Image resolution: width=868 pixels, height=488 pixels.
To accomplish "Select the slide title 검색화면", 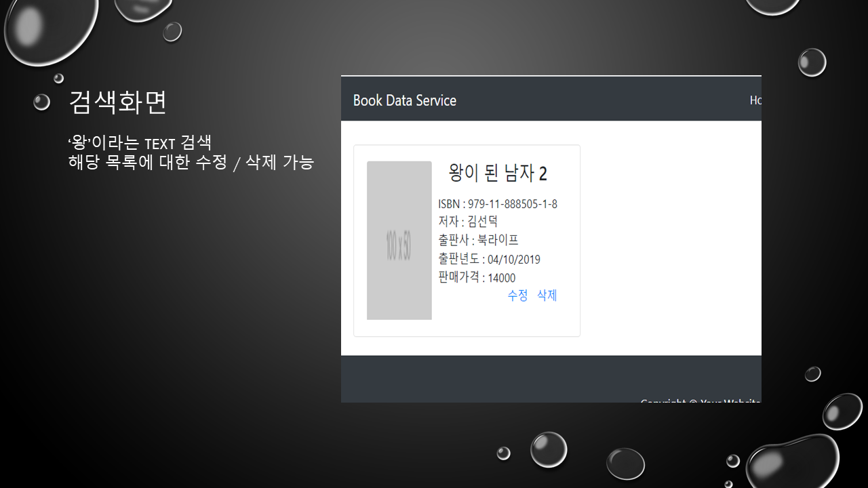I will coord(117,102).
